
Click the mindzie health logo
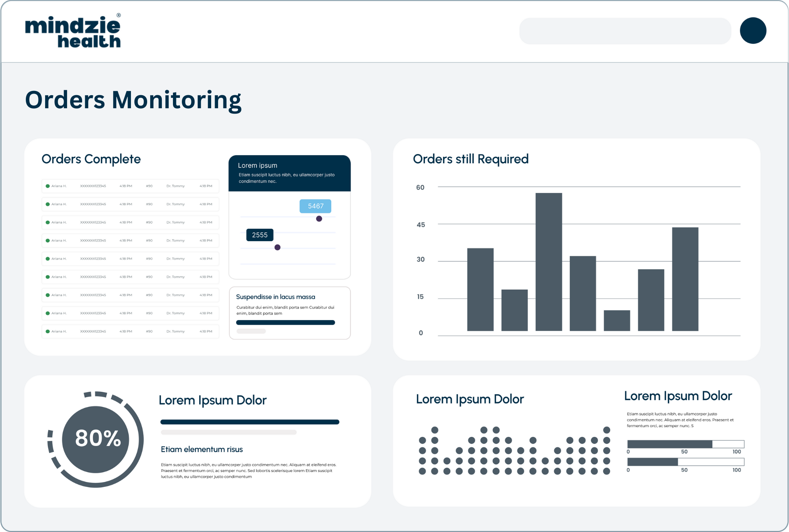(73, 32)
